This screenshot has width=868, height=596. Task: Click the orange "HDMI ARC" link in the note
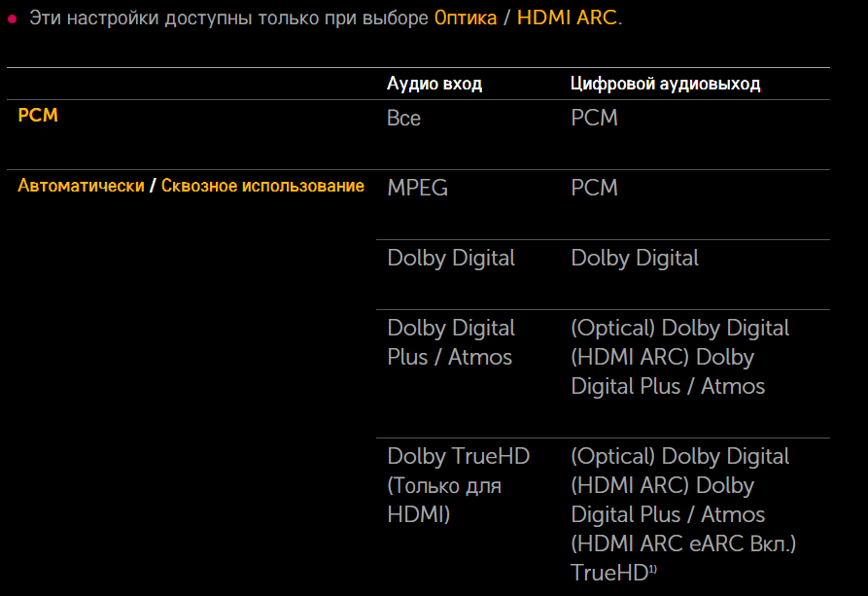(567, 18)
